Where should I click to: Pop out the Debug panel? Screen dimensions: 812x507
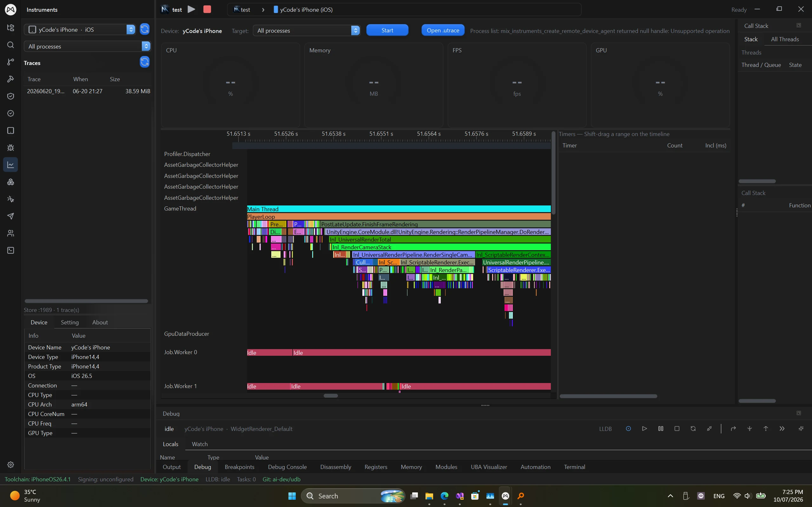799,413
